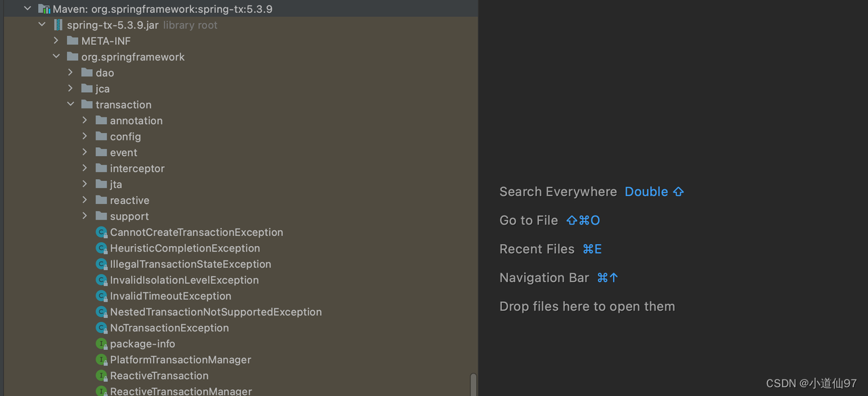
Task: Select NoTransactionException class
Action: pos(170,328)
